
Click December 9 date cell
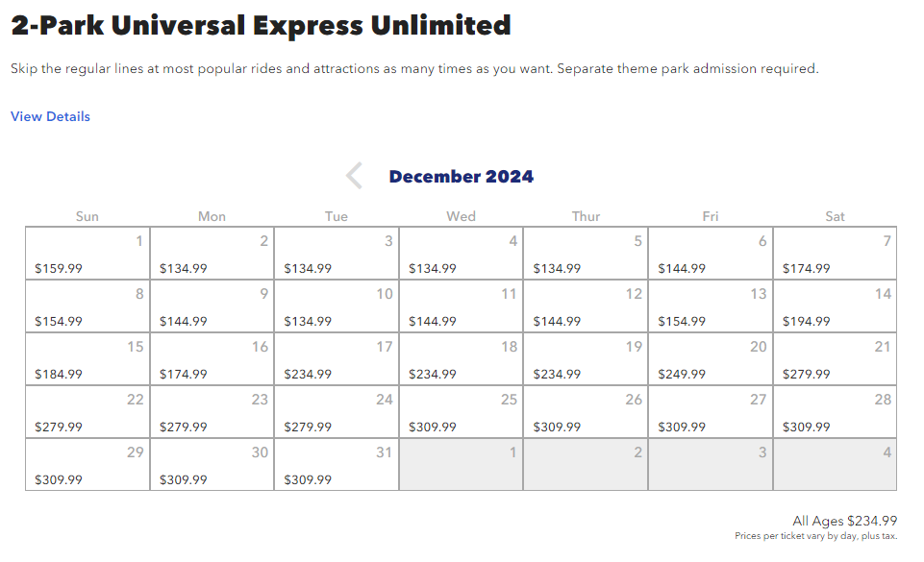212,306
